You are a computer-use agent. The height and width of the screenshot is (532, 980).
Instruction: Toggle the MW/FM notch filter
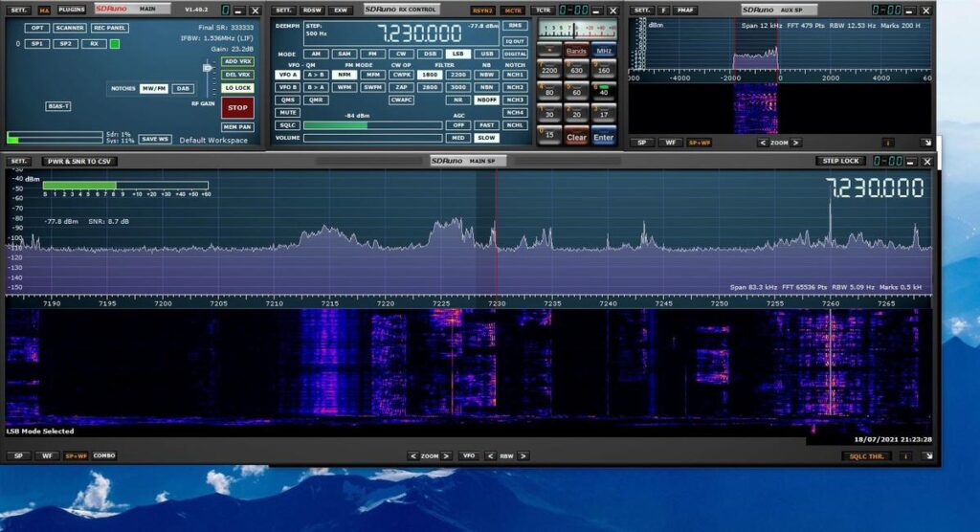coord(154,89)
